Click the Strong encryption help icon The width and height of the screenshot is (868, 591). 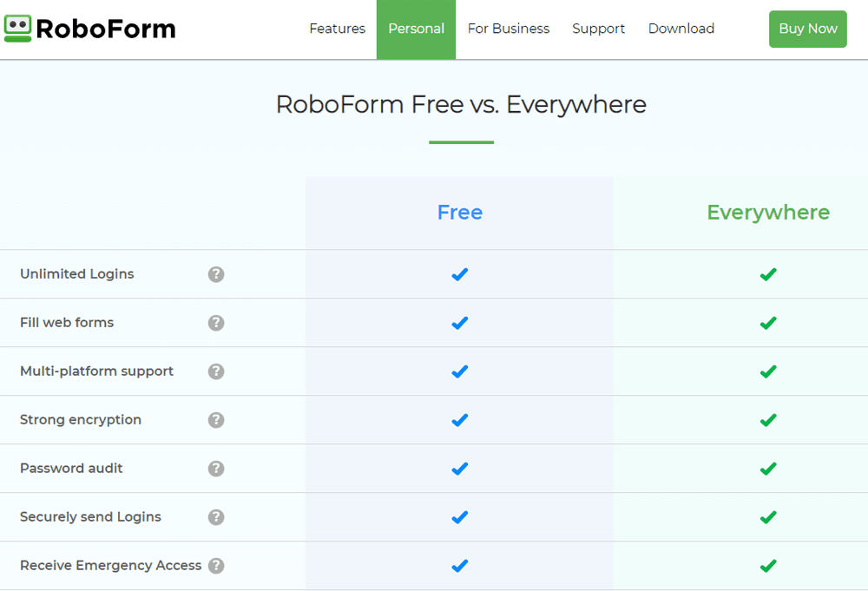tap(216, 420)
